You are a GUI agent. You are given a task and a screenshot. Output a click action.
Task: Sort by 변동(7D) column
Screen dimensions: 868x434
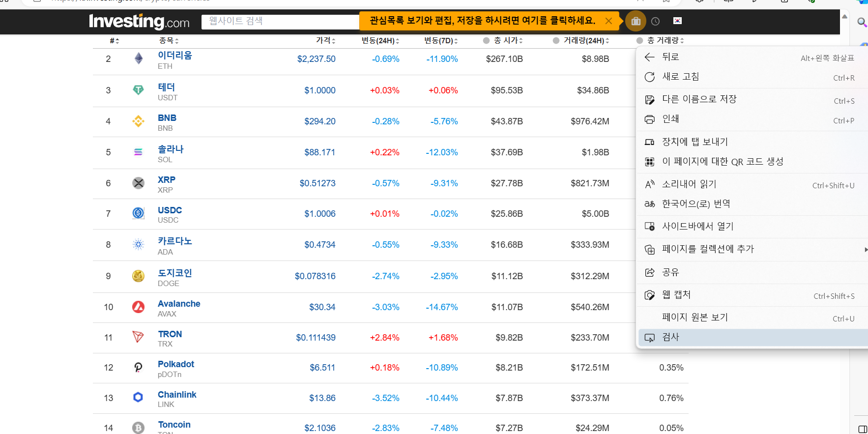tap(441, 40)
